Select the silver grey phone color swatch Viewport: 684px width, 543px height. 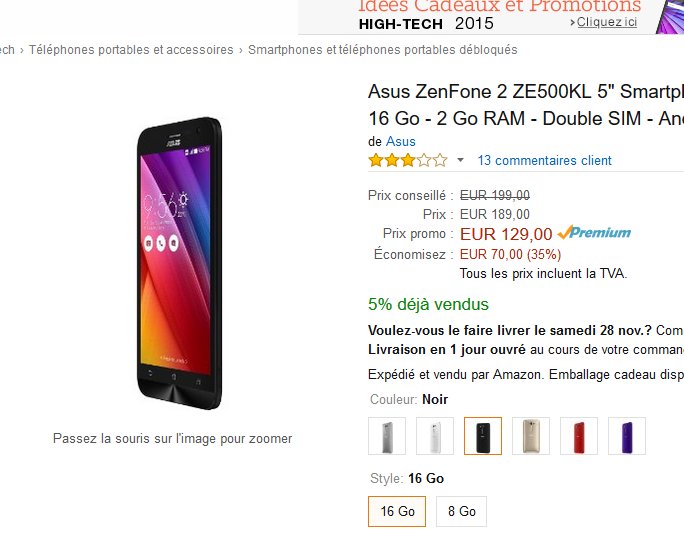click(387, 436)
